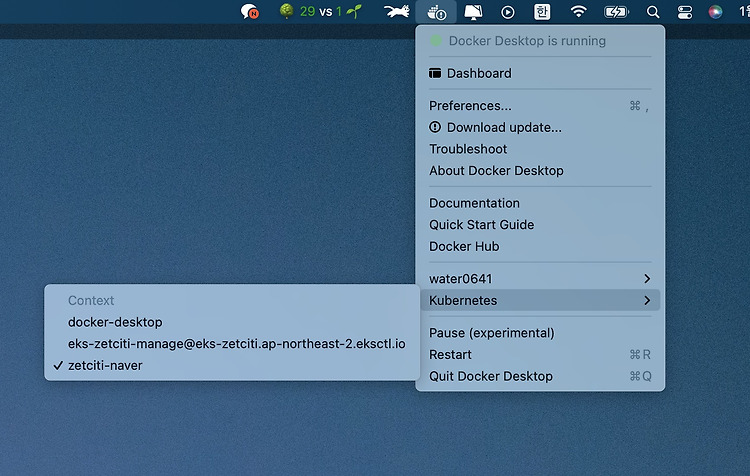Restart Docker Desktop

(x=540, y=354)
